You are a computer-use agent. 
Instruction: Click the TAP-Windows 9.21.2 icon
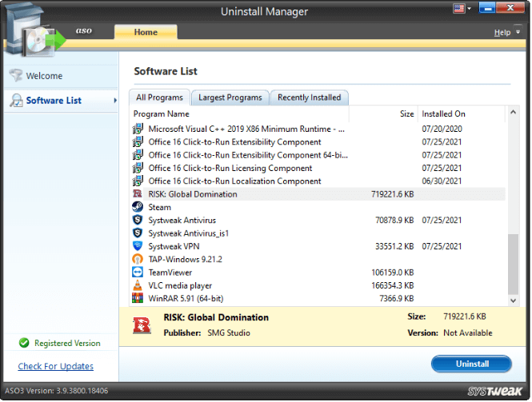[x=138, y=259]
